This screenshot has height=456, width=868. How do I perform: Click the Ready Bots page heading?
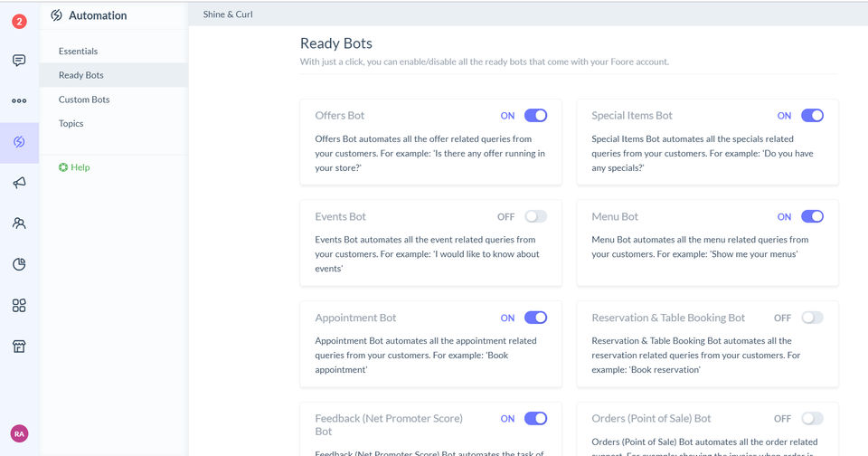click(336, 43)
